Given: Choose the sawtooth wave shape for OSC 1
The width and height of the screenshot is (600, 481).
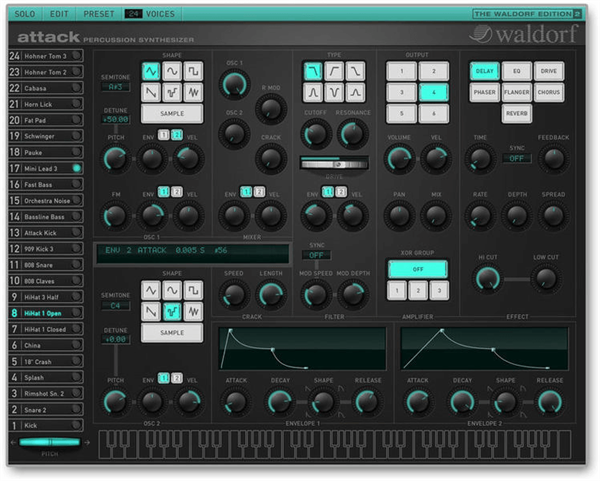Looking at the screenshot, I should pyautogui.click(x=151, y=92).
